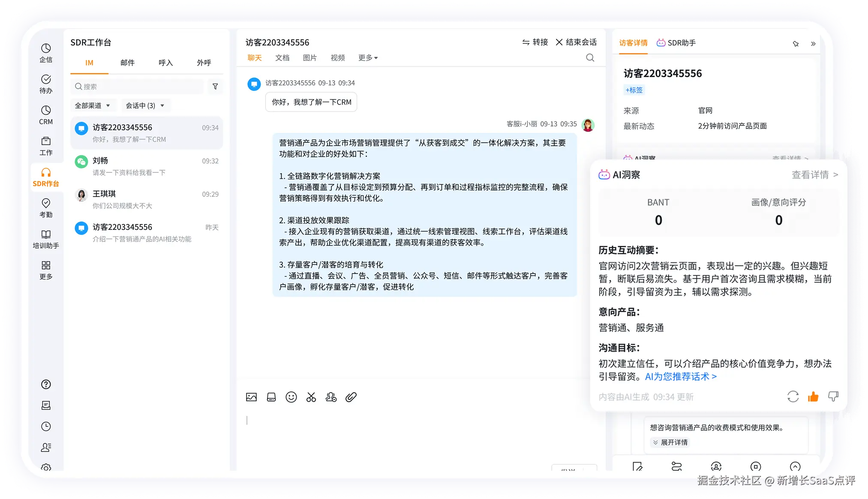Open the AI为您推荐话术 link
Screen dimensions: 868x499
click(681, 377)
